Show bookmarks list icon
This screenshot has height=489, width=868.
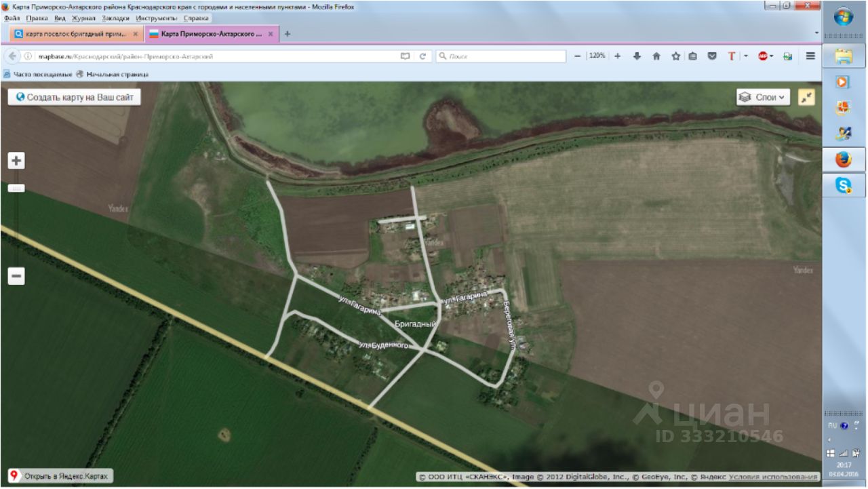point(692,56)
